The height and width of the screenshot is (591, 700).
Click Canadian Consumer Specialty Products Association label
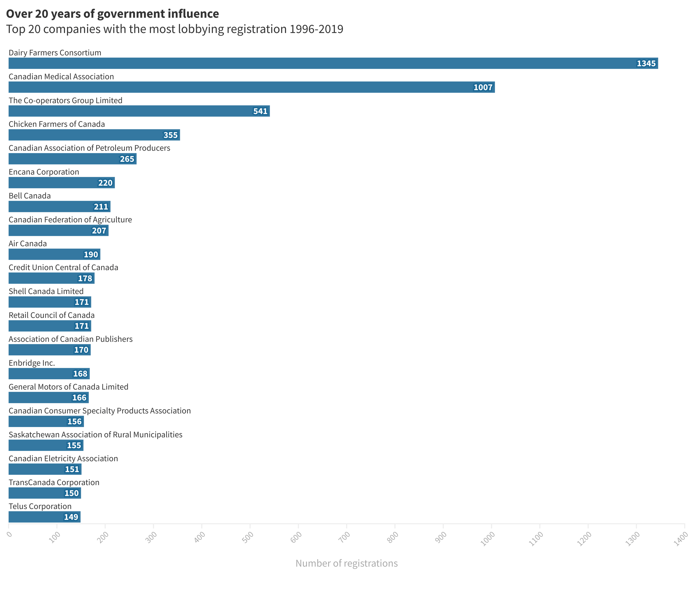tap(100, 411)
